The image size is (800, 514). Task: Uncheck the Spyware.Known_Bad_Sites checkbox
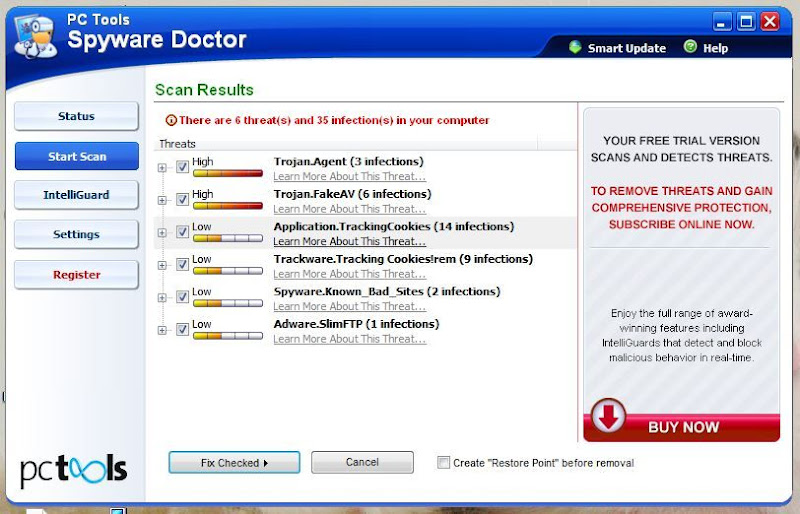click(x=182, y=297)
